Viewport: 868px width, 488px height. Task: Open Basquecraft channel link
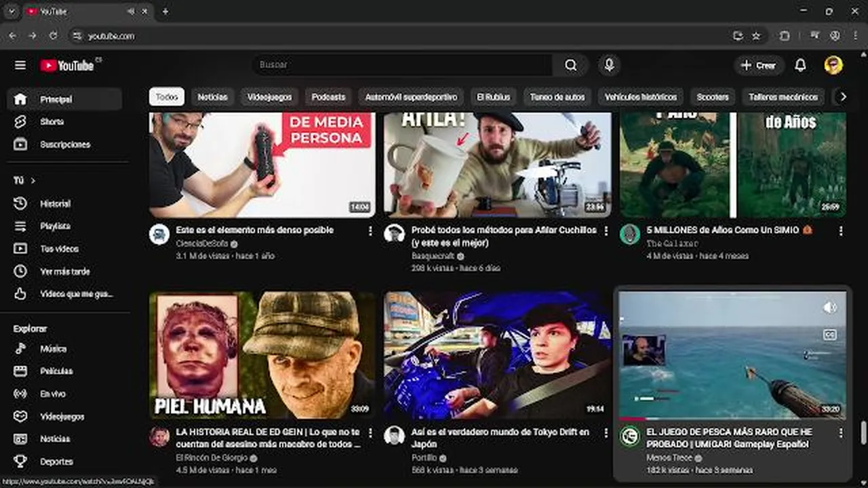433,256
